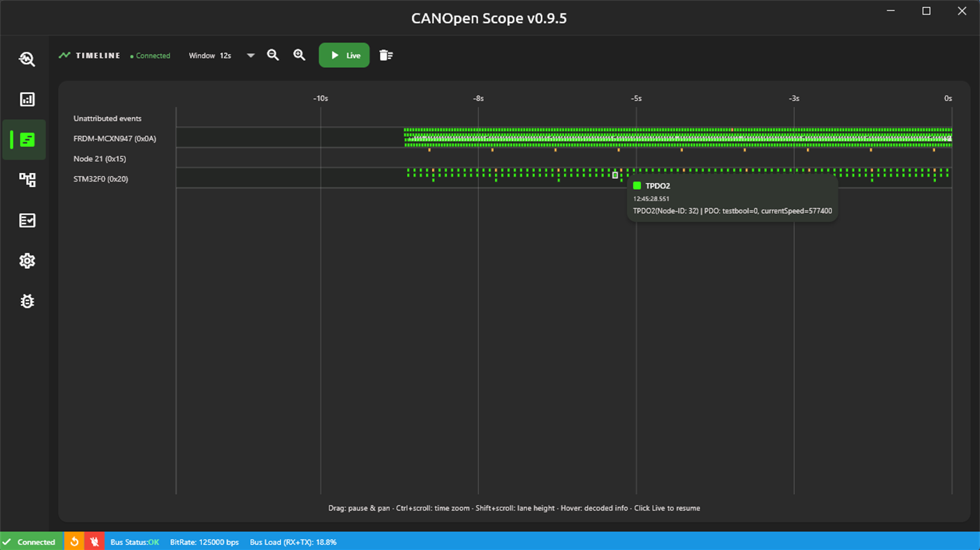Click the -3s time axis label
This screenshot has width=980, height=550.
tap(794, 99)
